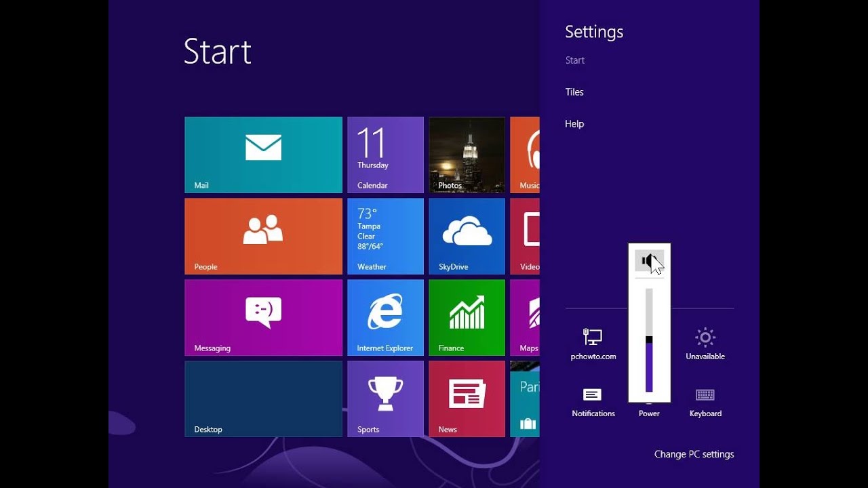Open Notifications settings icon

593,402
